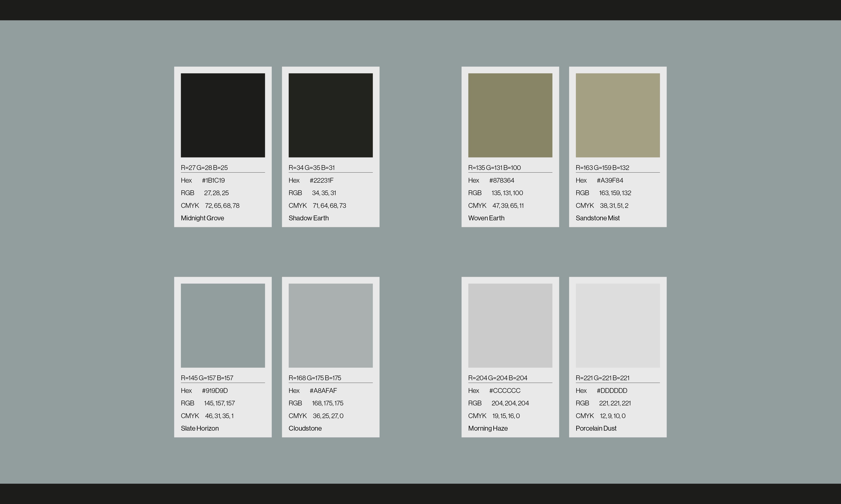The height and width of the screenshot is (504, 841).
Task: Select the #A39F84 hex text
Action: pos(610,180)
